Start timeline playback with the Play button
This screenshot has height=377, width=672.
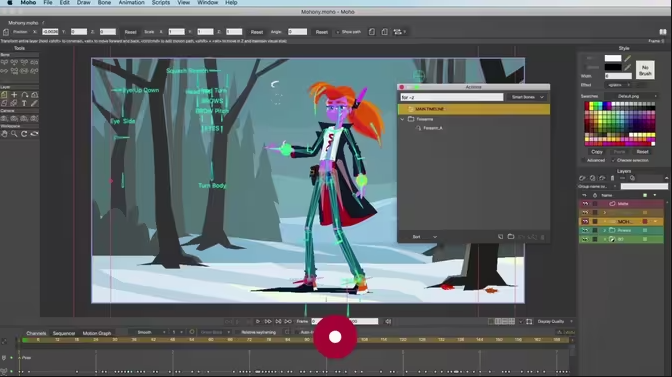(x=258, y=321)
